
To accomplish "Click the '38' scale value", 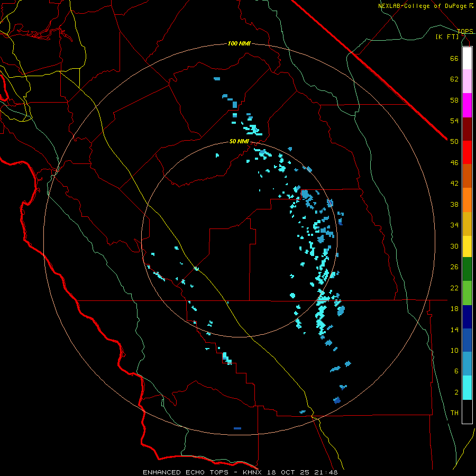I will 454,204.
